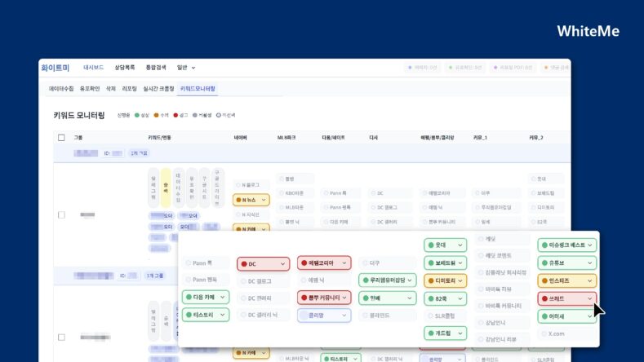Viewport: 644px width, 362px height.
Task: Click the 상담목록 navigation link
Action: coord(125,68)
